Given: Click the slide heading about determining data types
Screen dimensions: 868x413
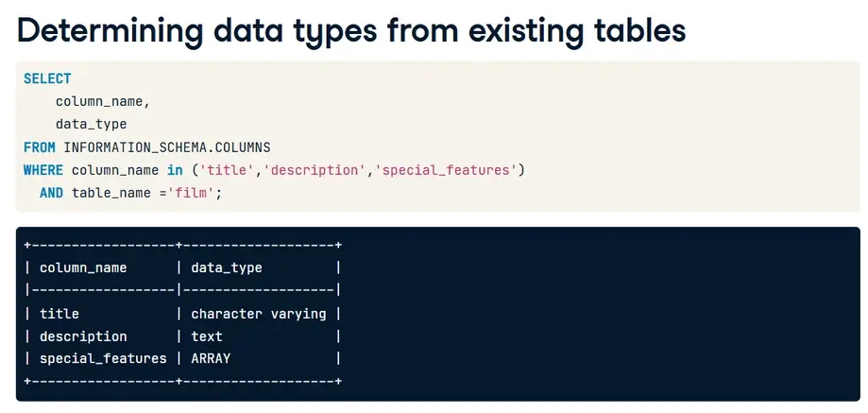Looking at the screenshot, I should 351,30.
